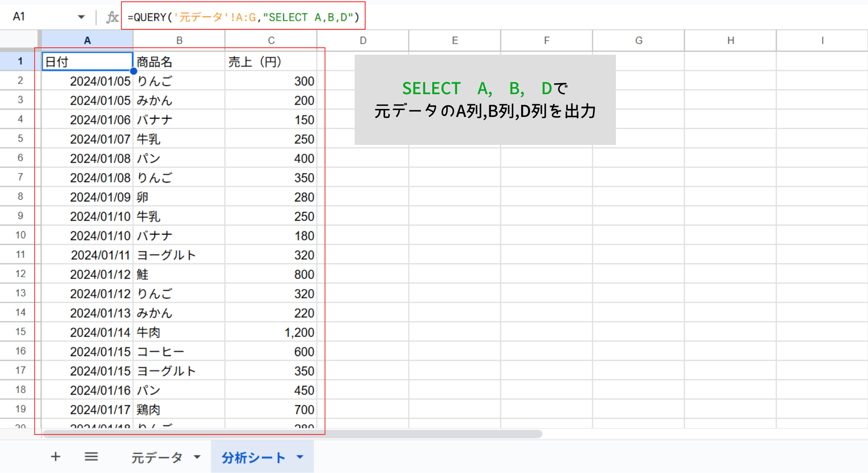Click the gray SELECT A, B, D note box
The image size is (868, 473).
pos(485,100)
